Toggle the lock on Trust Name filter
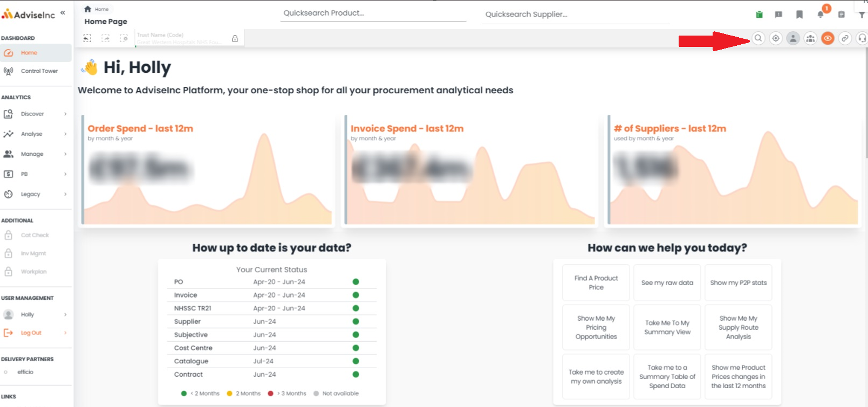The height and width of the screenshot is (407, 868). 235,39
